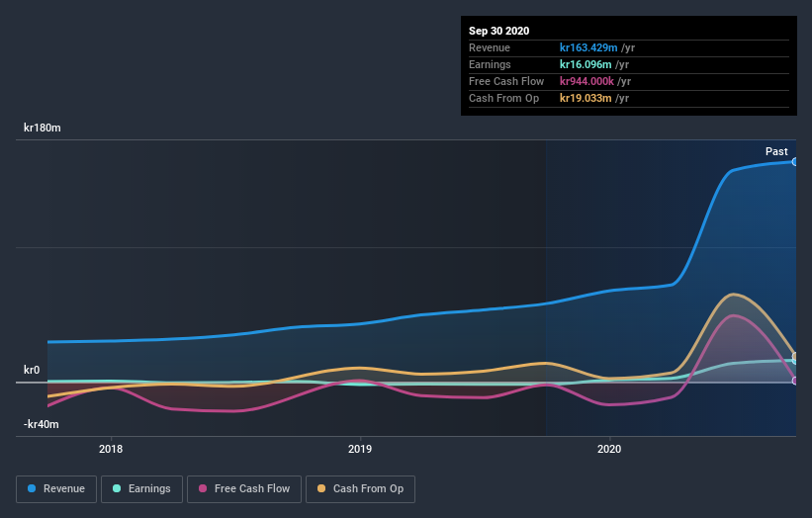Click the Revenue row label in the tooltip

pyautogui.click(x=490, y=47)
